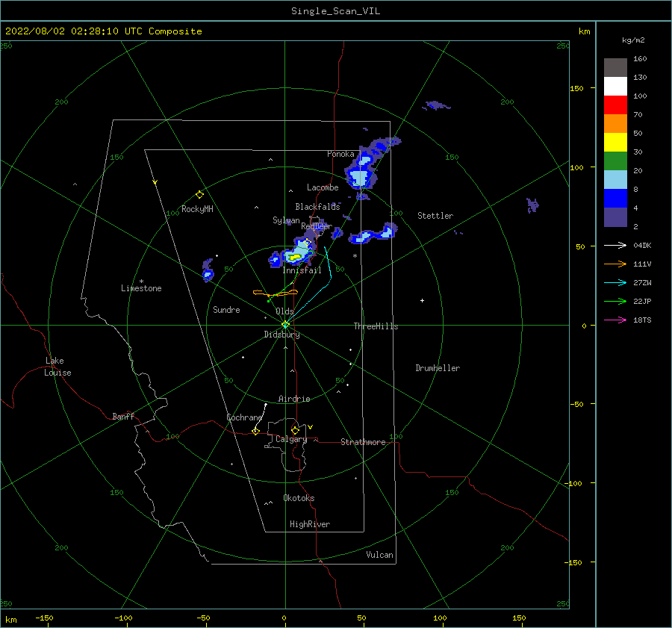Click the Olds town label
The height and width of the screenshot is (628, 672).
click(284, 311)
